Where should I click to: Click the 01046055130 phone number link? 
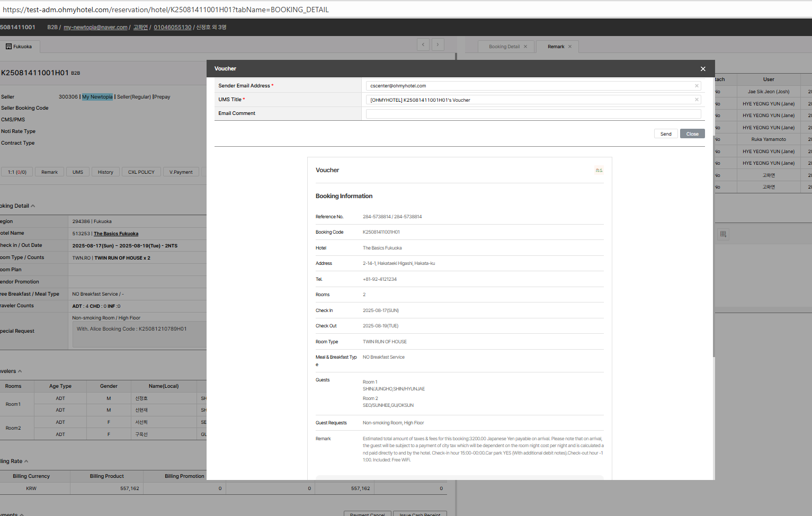point(173,28)
